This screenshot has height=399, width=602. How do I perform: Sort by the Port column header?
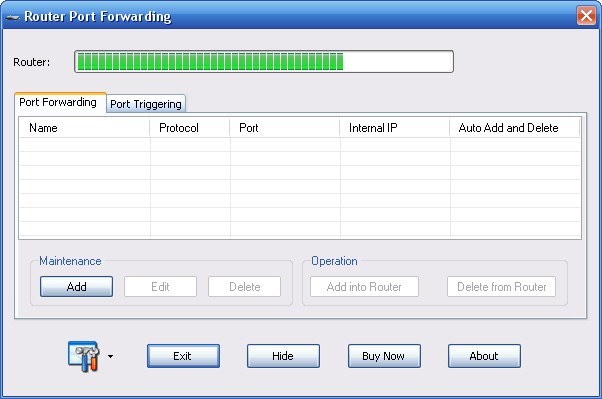click(x=284, y=128)
